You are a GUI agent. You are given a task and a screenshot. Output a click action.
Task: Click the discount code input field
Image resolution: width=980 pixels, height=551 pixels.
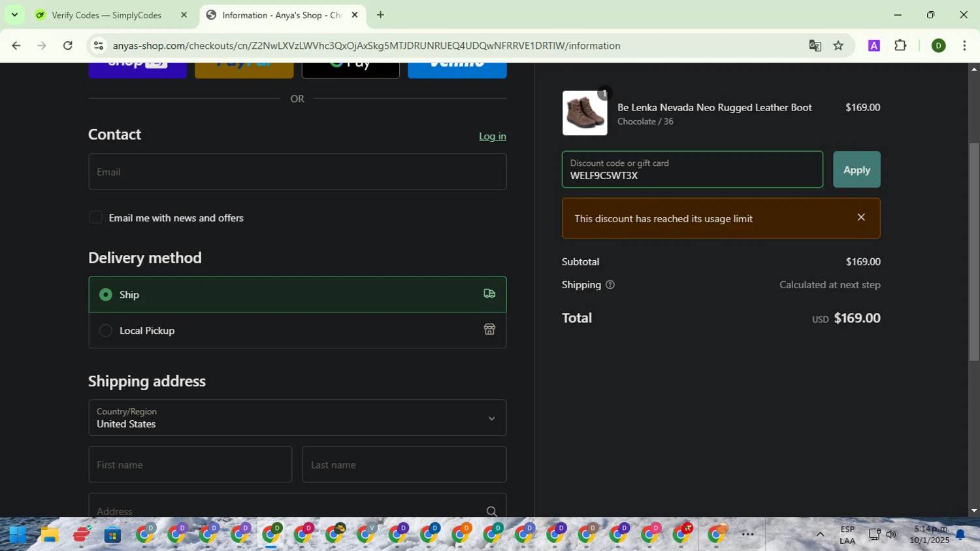coord(693,169)
